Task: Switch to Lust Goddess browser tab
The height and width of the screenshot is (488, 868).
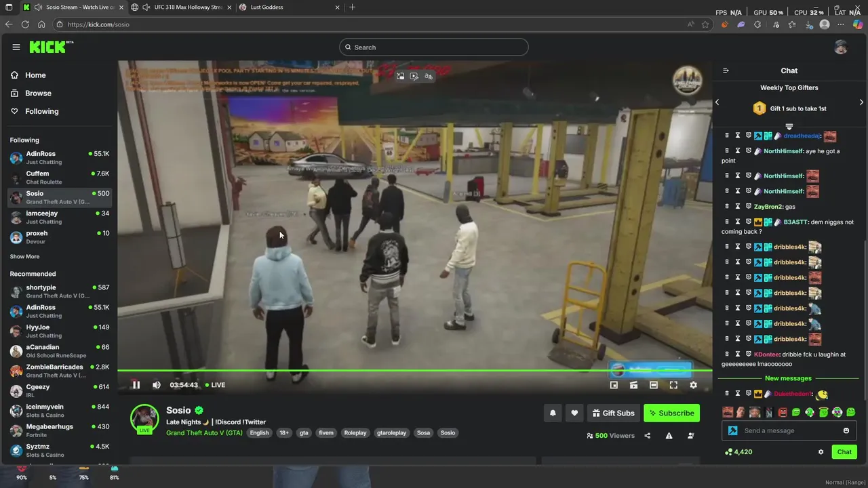Action: coord(290,7)
